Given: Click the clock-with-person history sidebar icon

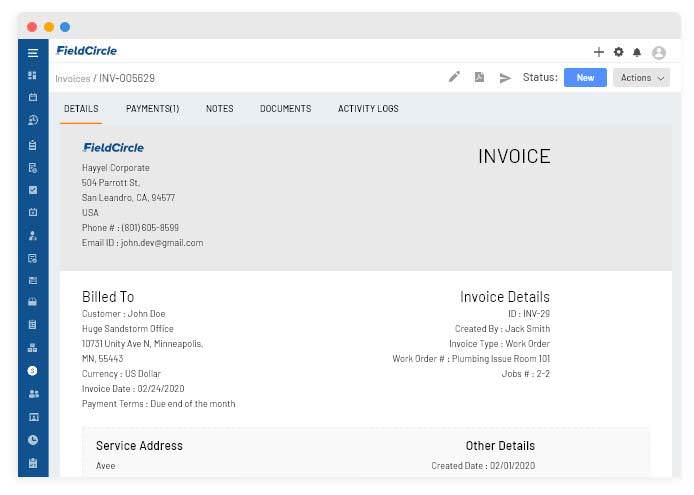Looking at the screenshot, I should [x=33, y=120].
